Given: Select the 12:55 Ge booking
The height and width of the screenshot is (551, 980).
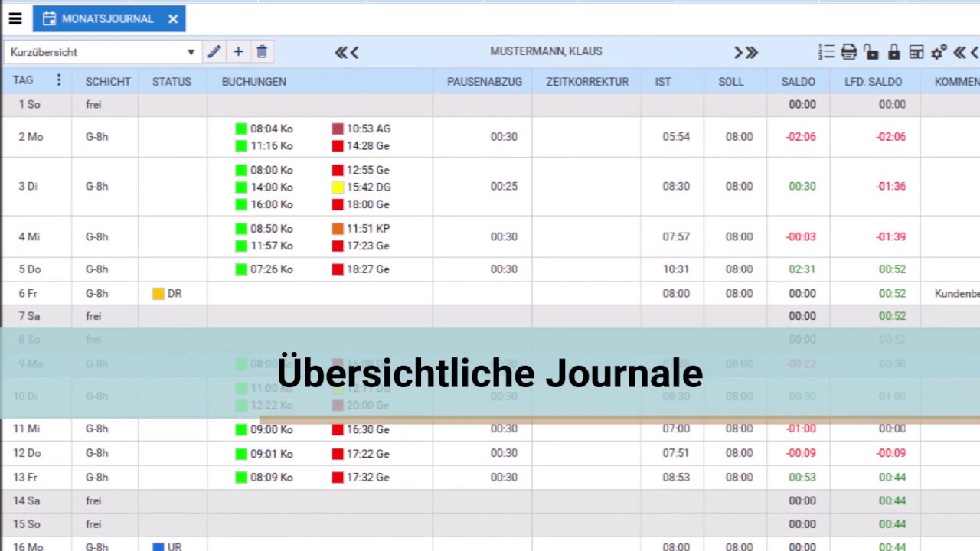Looking at the screenshot, I should point(361,170).
